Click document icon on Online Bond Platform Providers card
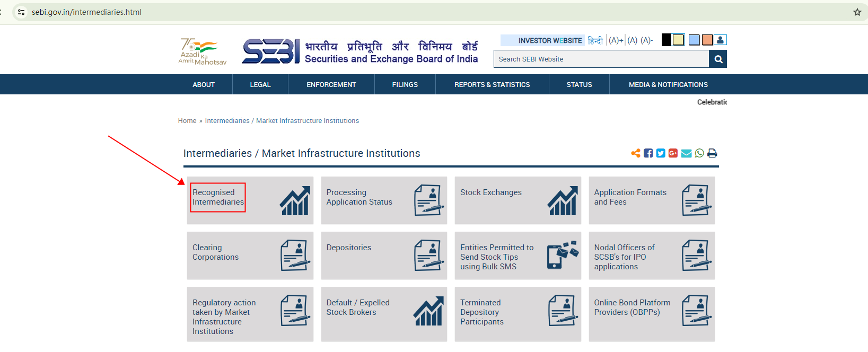Image resolution: width=868 pixels, height=352 pixels. (697, 311)
